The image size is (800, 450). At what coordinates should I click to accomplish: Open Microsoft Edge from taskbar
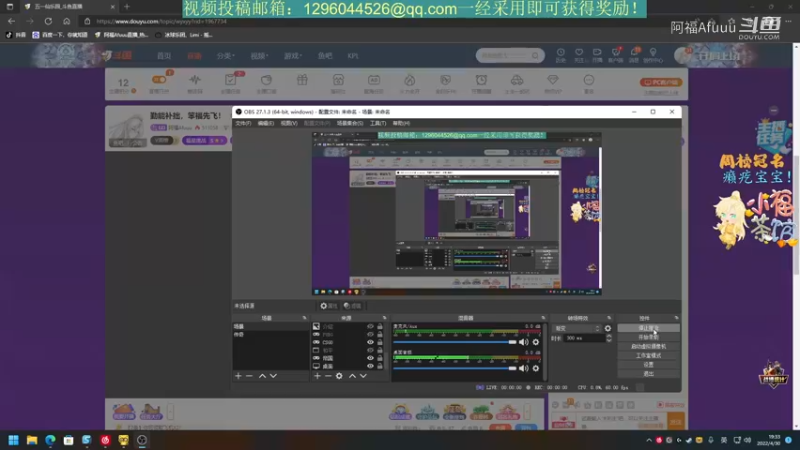coord(50,440)
